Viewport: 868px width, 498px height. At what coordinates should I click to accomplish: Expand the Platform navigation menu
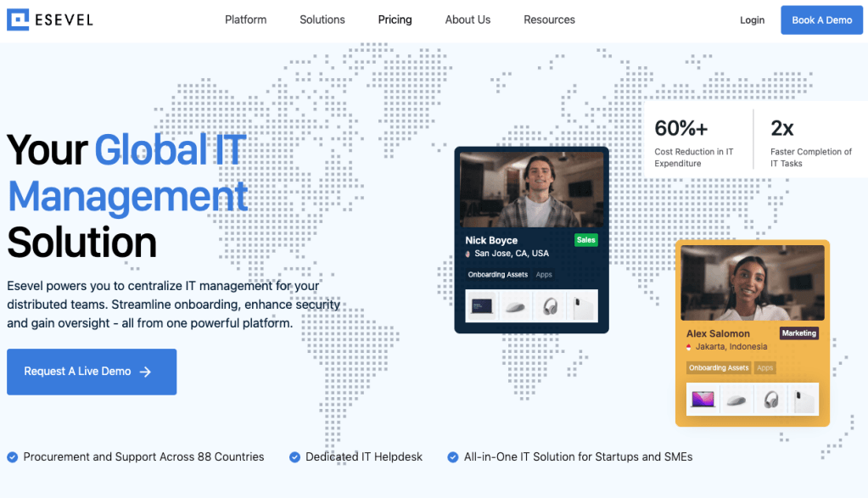pos(245,20)
